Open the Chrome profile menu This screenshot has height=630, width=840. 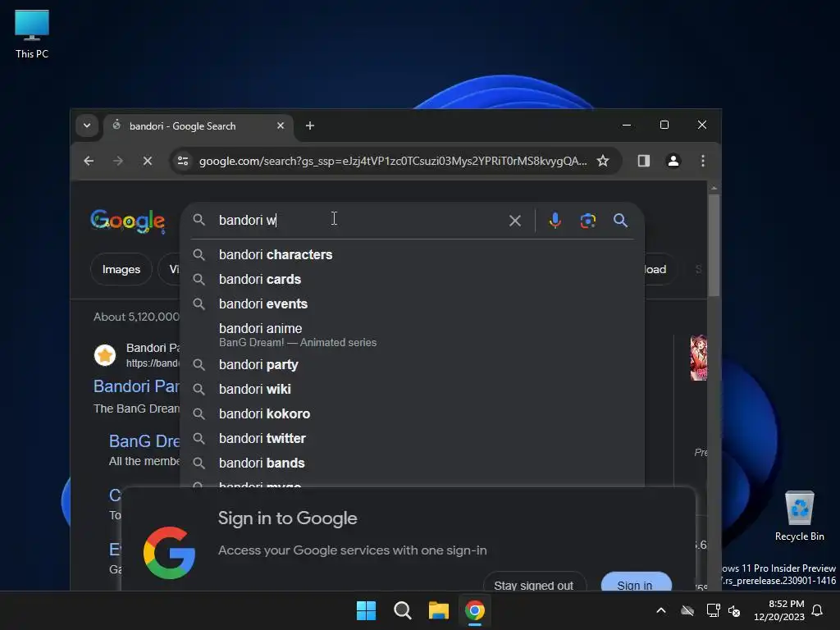[673, 161]
